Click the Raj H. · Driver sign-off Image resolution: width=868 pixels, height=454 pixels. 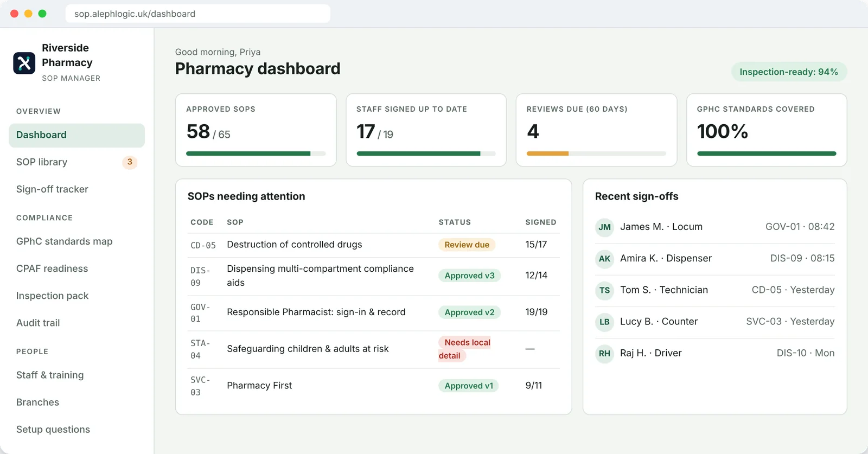pos(651,353)
